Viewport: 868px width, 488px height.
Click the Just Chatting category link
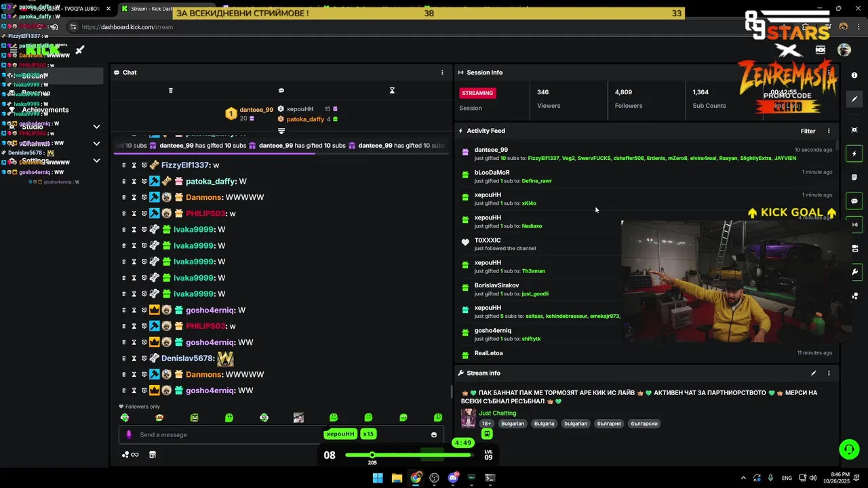coord(498,413)
